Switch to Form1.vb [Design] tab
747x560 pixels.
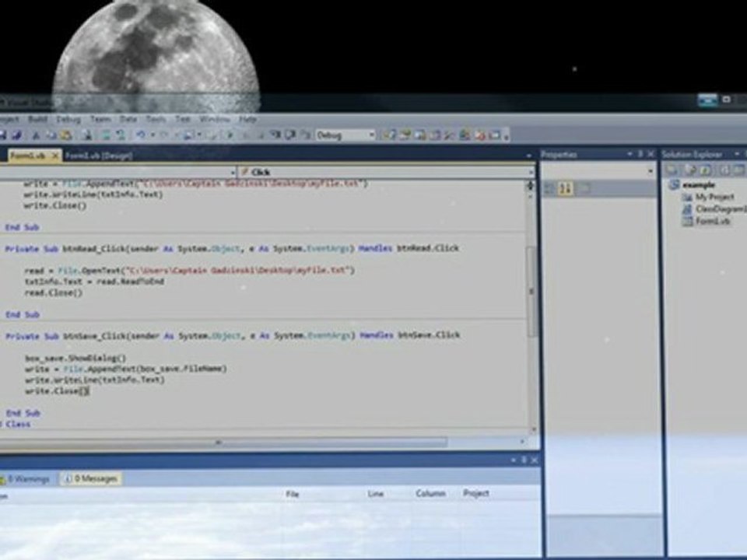coord(99,156)
